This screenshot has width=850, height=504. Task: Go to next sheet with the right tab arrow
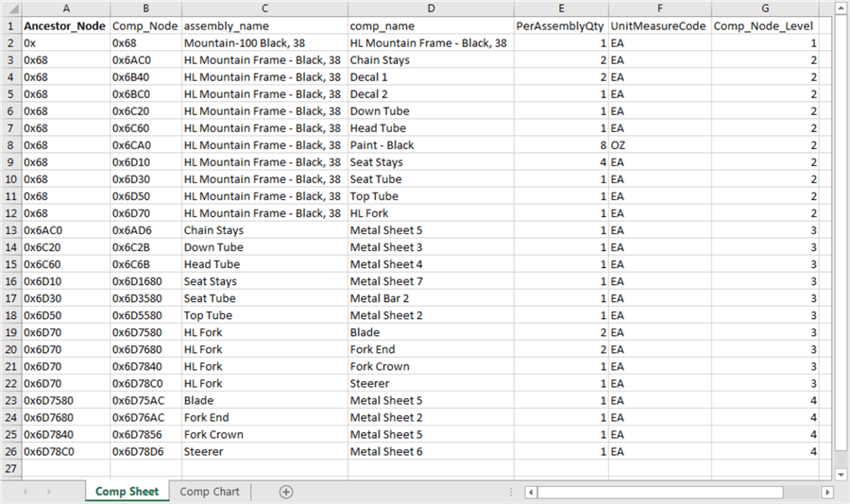tap(49, 492)
